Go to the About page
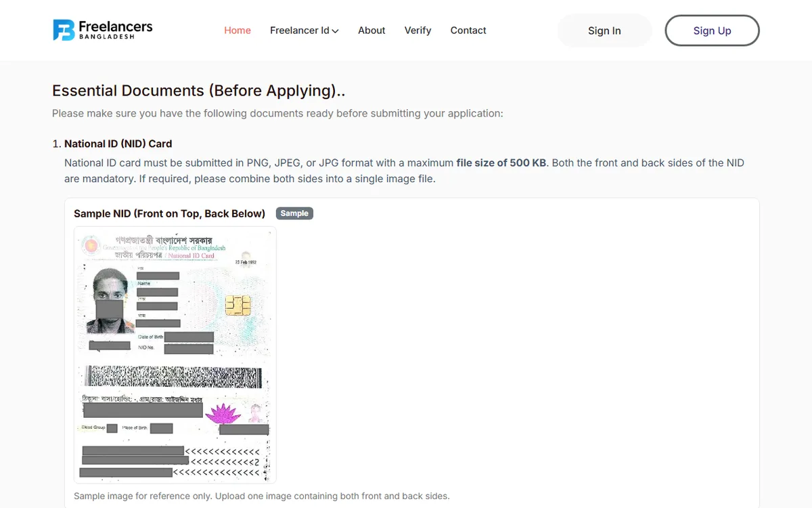 (371, 30)
